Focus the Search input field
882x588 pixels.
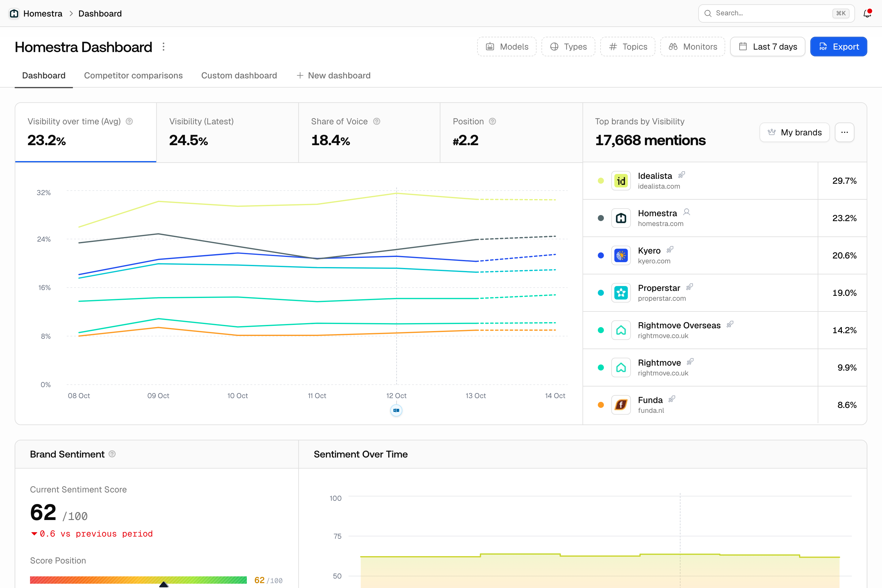point(776,13)
